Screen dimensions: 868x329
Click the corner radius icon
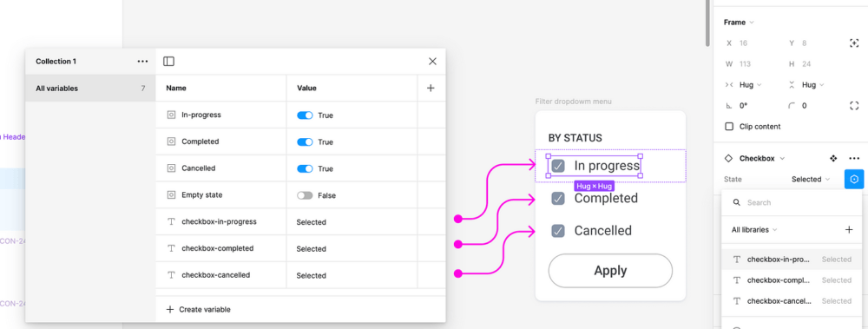pyautogui.click(x=792, y=105)
